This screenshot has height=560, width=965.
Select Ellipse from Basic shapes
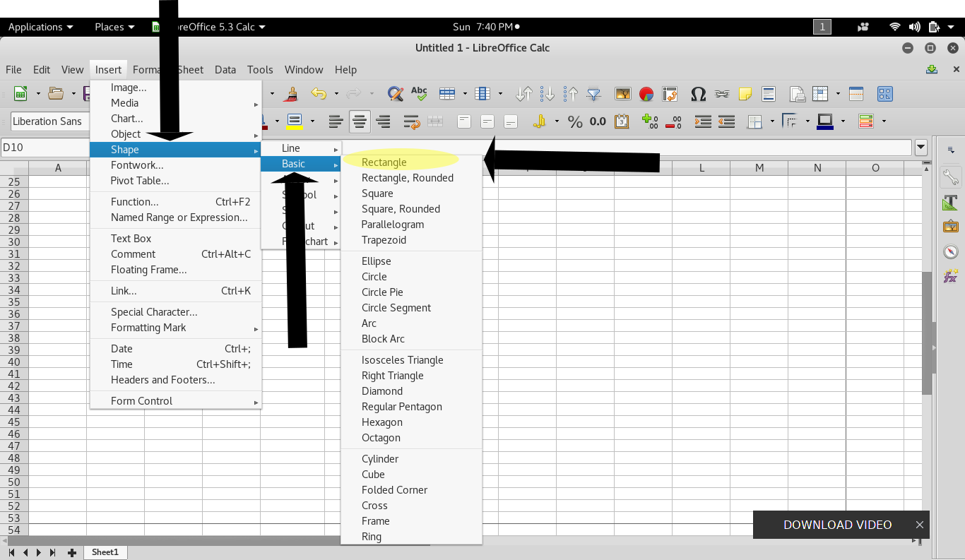412,261
